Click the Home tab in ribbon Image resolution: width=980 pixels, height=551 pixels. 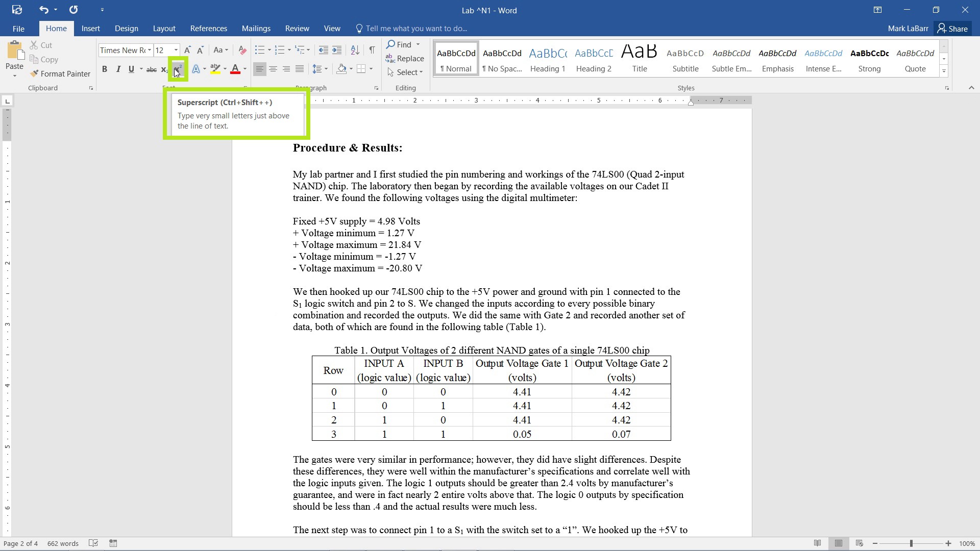[x=55, y=28]
